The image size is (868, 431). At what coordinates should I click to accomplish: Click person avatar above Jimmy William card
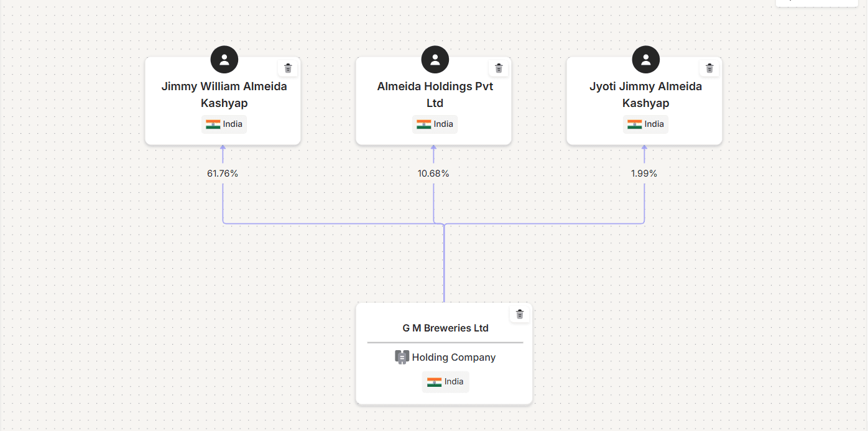coord(224,60)
